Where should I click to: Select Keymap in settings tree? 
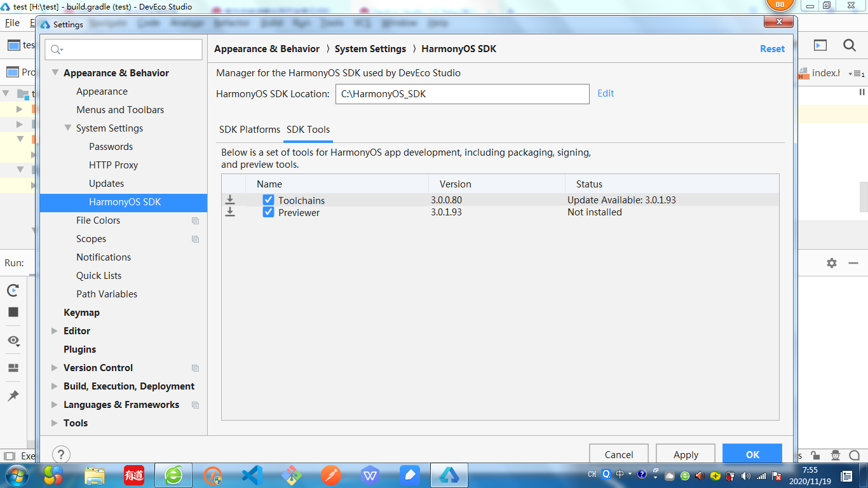tap(81, 313)
